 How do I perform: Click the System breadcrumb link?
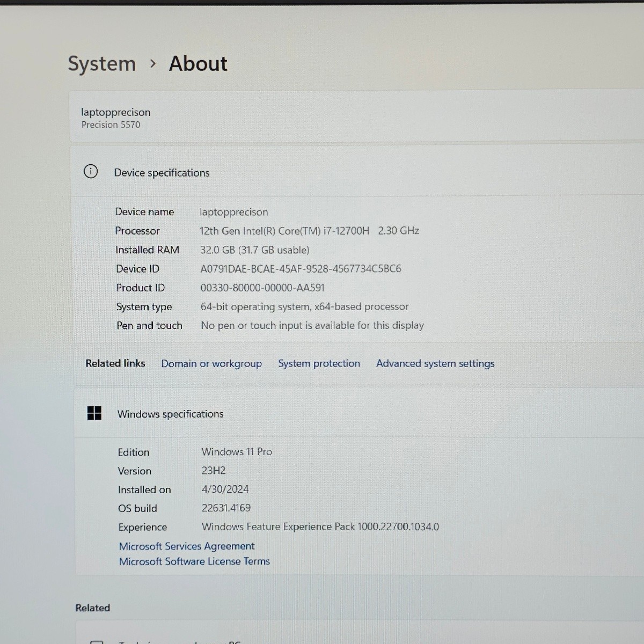point(102,64)
